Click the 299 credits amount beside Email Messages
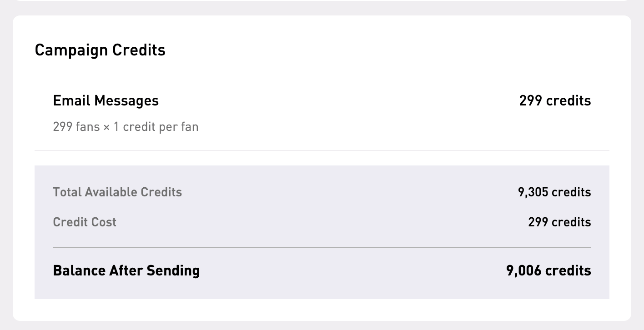Screen dimensions: 644x330 [555, 100]
